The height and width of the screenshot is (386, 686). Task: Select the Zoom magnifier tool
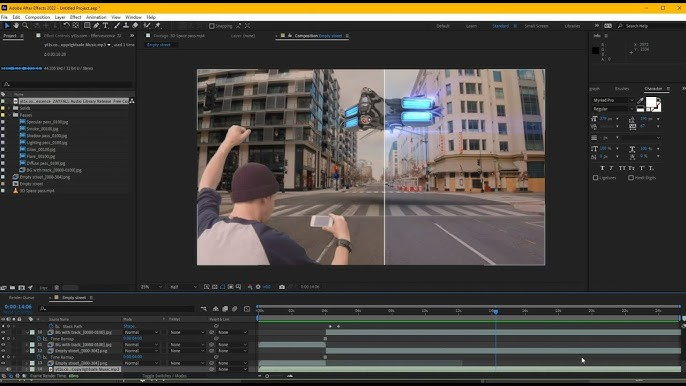25,26
